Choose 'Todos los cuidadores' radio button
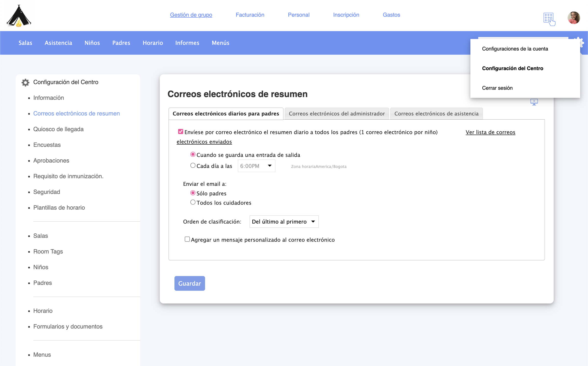 (193, 202)
